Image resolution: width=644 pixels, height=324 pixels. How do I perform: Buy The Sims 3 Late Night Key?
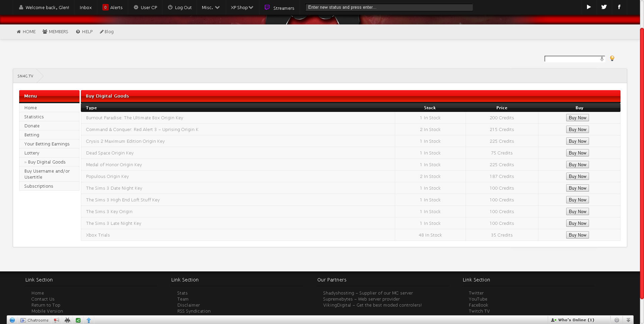pyautogui.click(x=578, y=223)
